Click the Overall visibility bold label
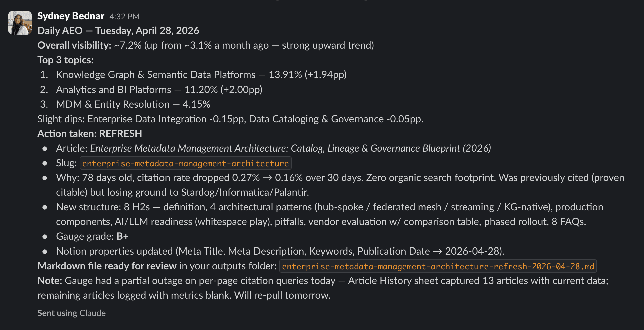This screenshot has height=330, width=644. pos(74,45)
